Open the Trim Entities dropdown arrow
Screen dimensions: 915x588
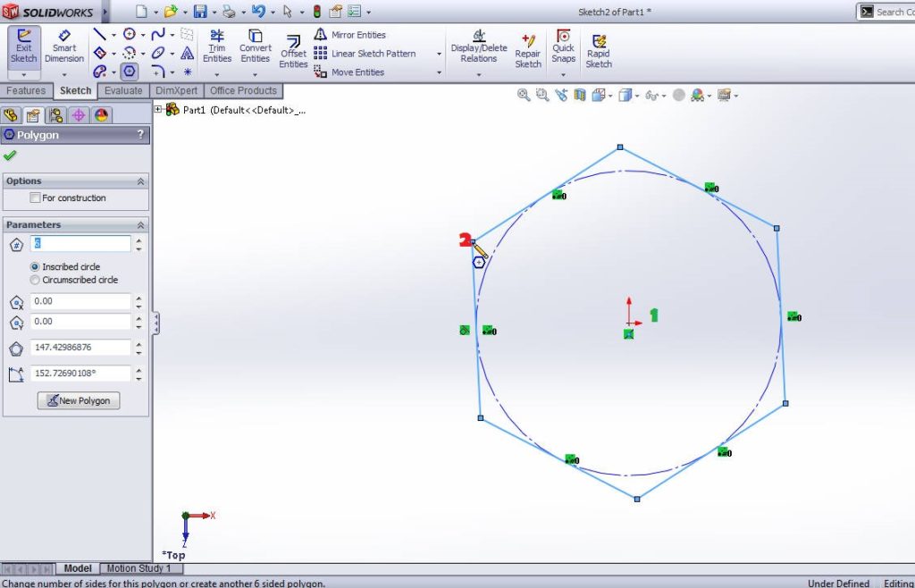(217, 75)
